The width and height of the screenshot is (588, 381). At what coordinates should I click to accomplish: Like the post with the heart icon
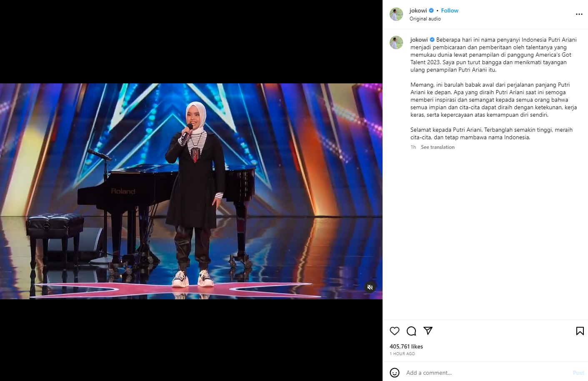[x=395, y=331]
